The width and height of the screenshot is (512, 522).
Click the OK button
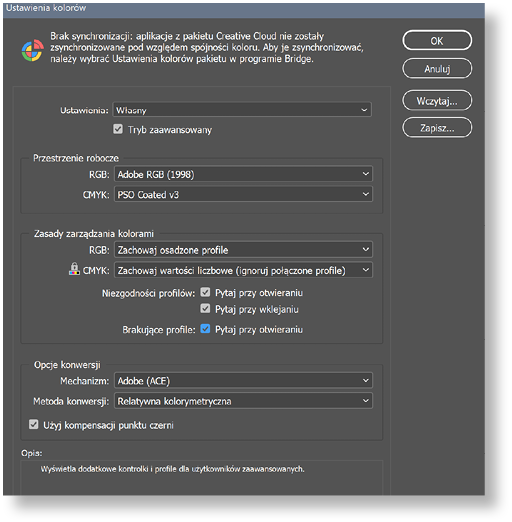click(x=437, y=41)
